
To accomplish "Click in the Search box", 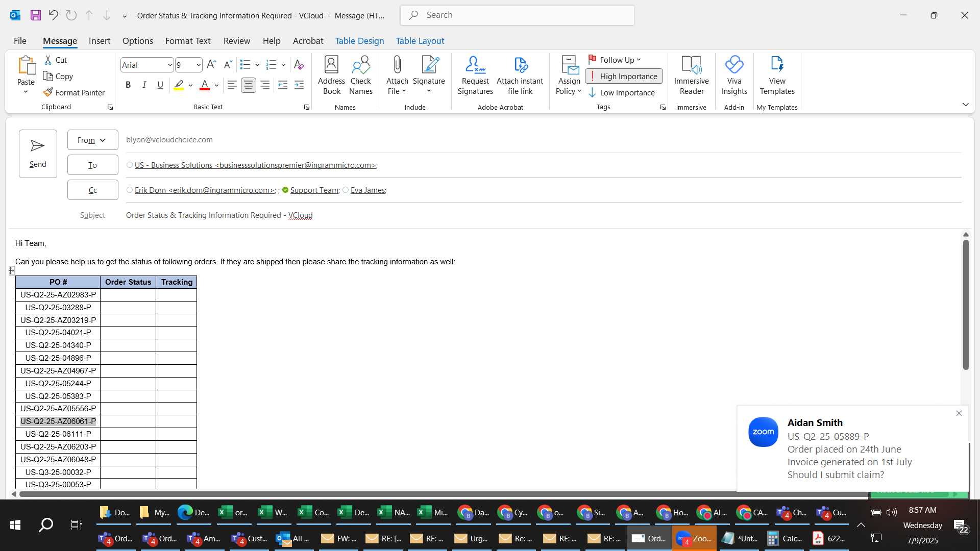I will pos(518,15).
